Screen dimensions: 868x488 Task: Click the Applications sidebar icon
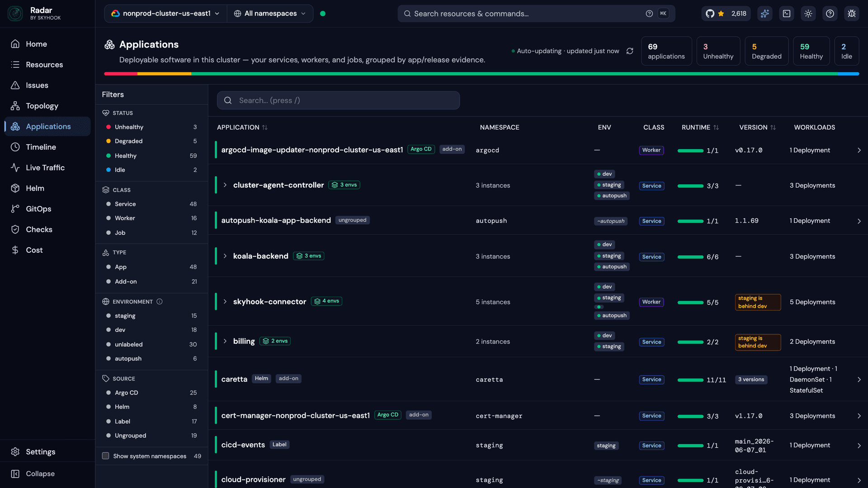pyautogui.click(x=15, y=127)
